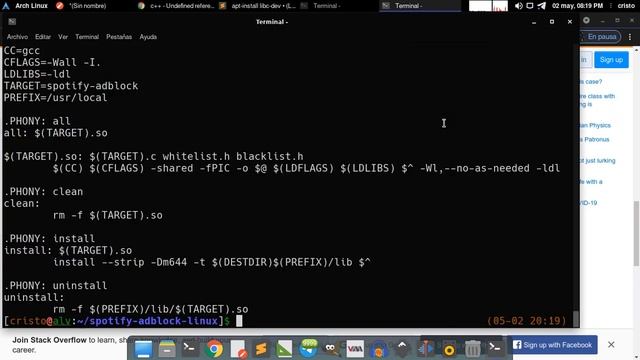
Task: Switch to the '(Sin nombre)' taskbar window
Action: [x=82, y=6]
